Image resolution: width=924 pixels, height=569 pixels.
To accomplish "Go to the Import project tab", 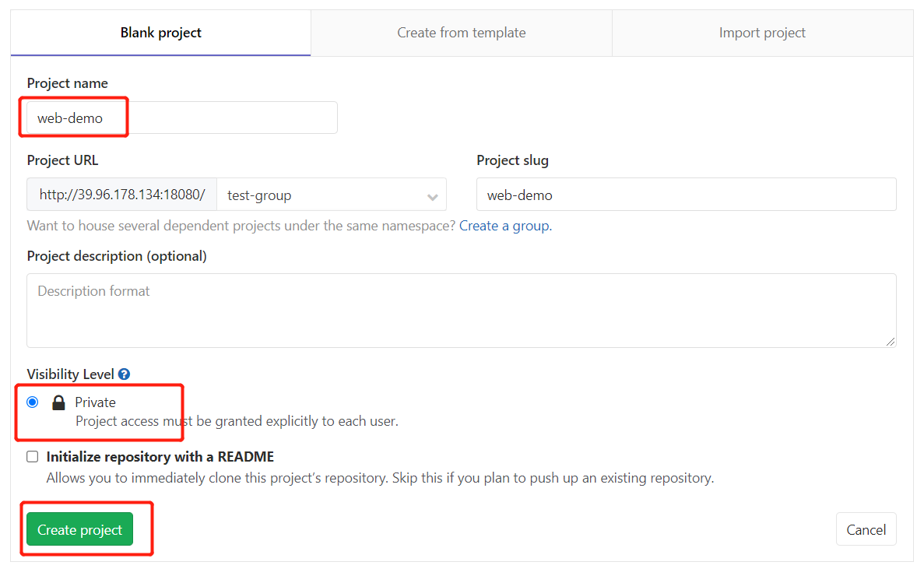I will pyautogui.click(x=763, y=33).
